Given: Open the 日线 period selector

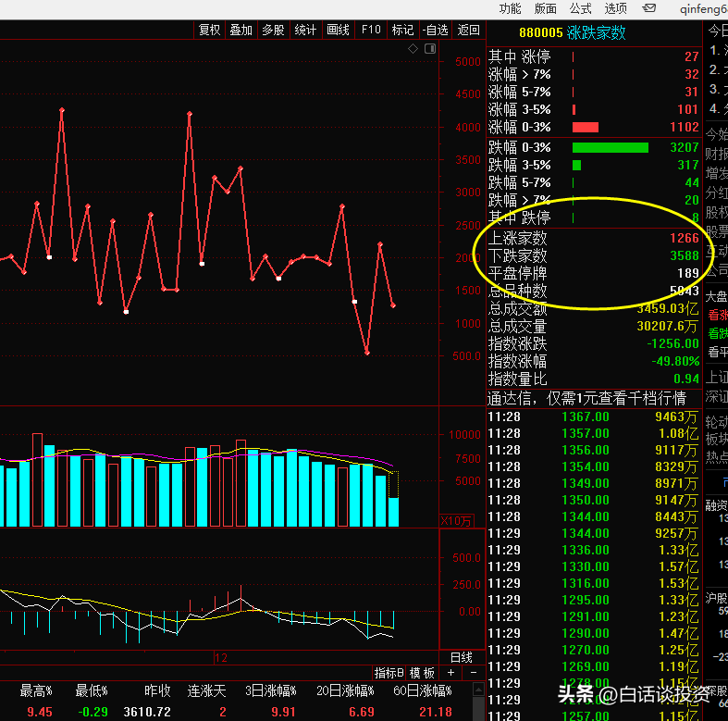Looking at the screenshot, I should (462, 657).
